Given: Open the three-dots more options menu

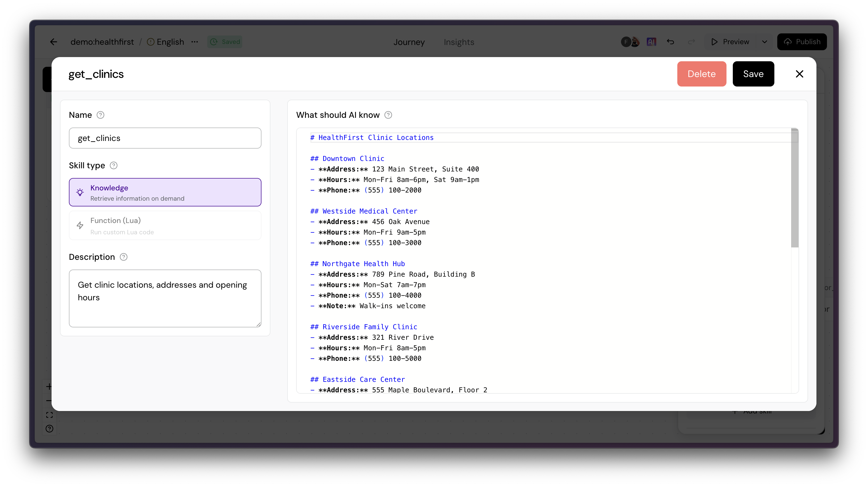Looking at the screenshot, I should [194, 42].
